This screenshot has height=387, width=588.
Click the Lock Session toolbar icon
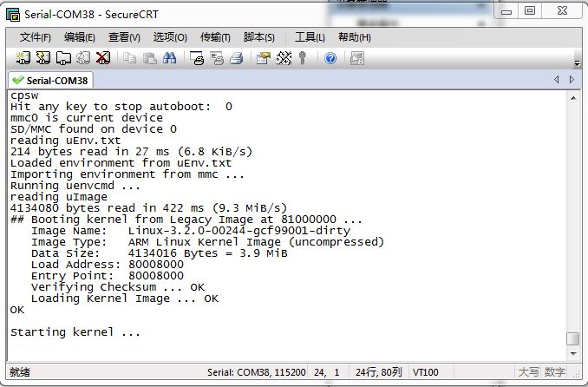357,58
